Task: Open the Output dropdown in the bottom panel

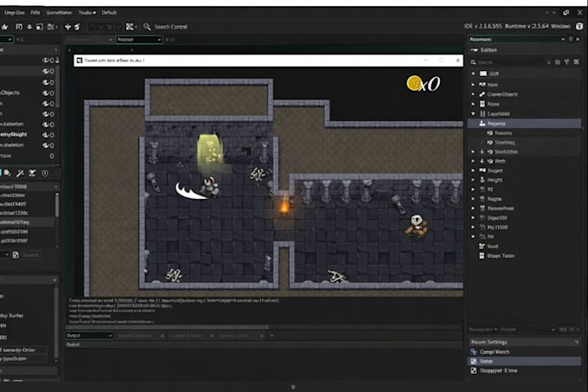Action: click(x=89, y=336)
